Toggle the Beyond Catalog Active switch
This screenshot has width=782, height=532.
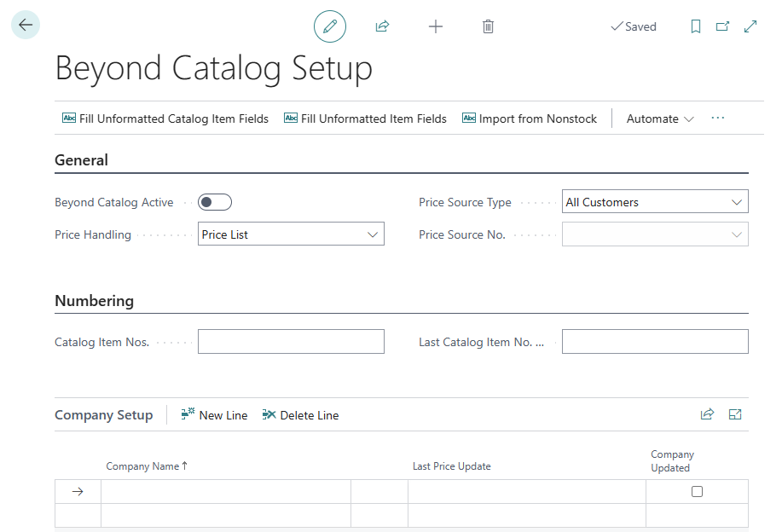(215, 202)
